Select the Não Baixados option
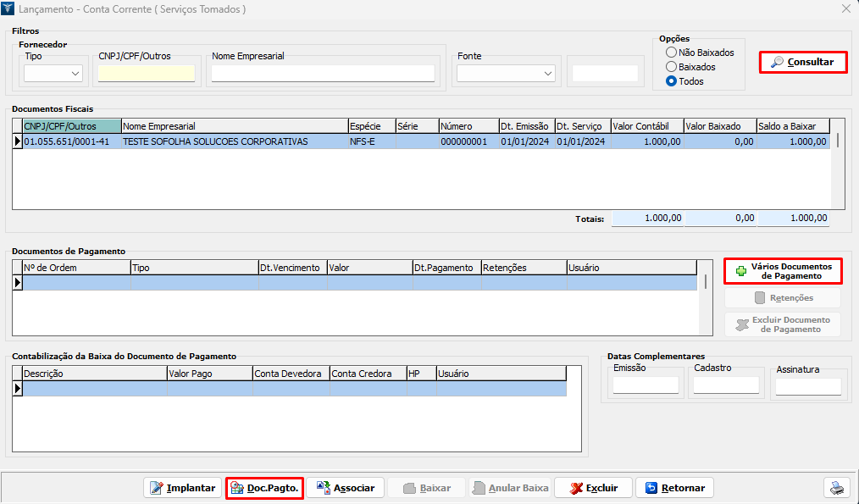859x504 pixels. (x=672, y=53)
